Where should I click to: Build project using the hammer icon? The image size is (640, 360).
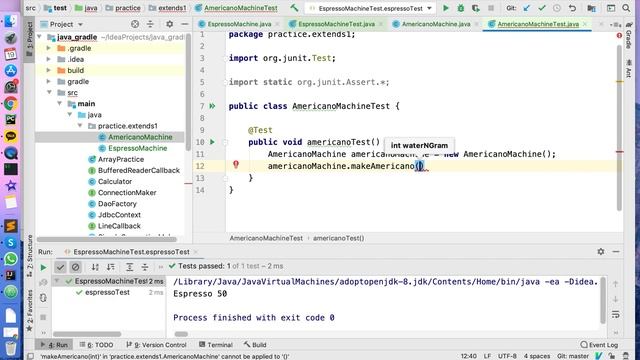tap(294, 8)
